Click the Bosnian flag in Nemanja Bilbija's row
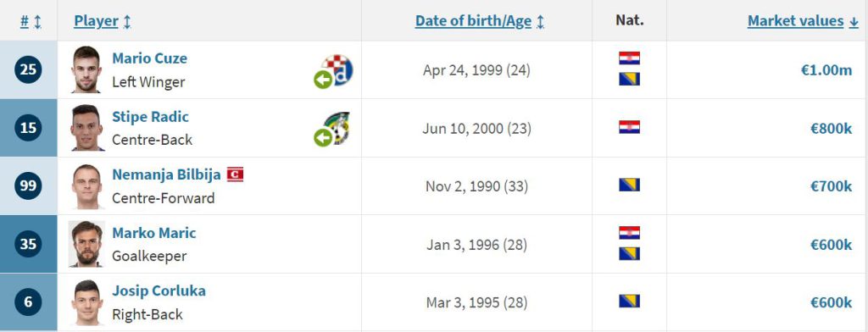This screenshot has width=868, height=332. click(630, 185)
